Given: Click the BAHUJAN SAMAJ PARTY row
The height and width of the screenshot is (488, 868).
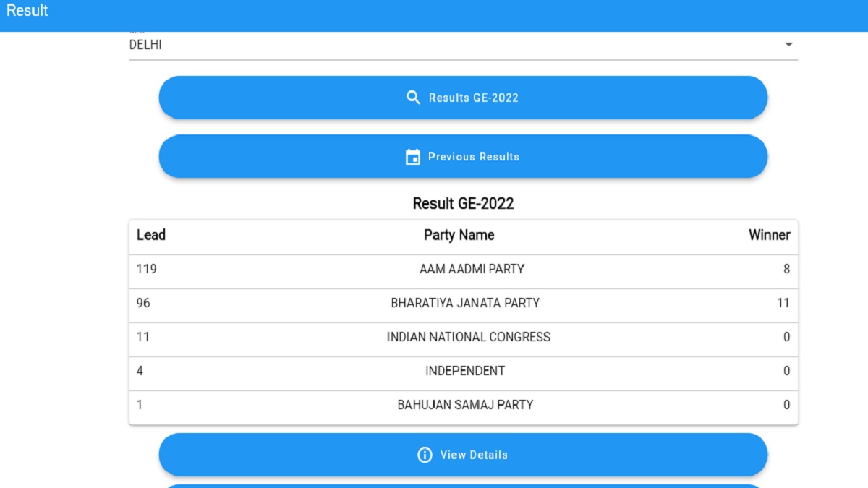Looking at the screenshot, I should (x=463, y=404).
